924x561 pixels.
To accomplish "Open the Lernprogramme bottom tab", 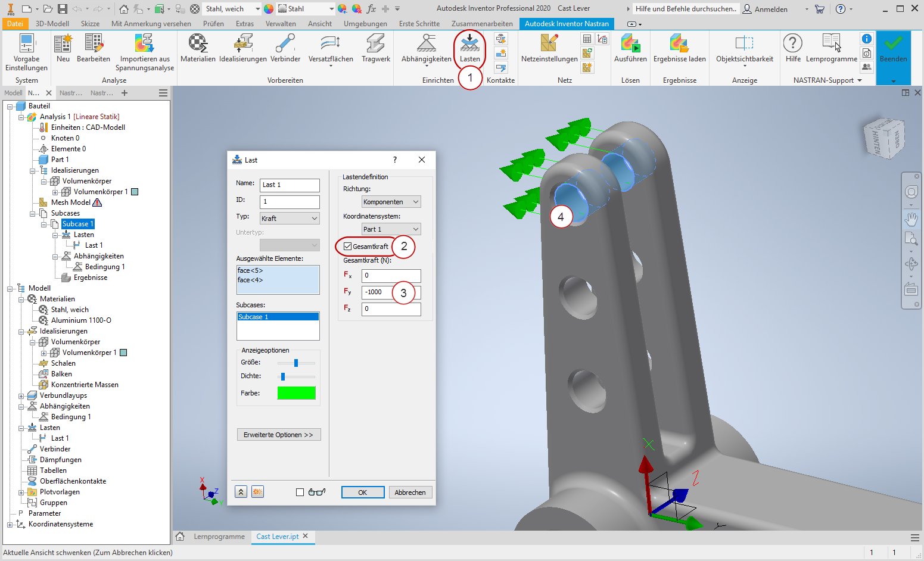I will 219,537.
